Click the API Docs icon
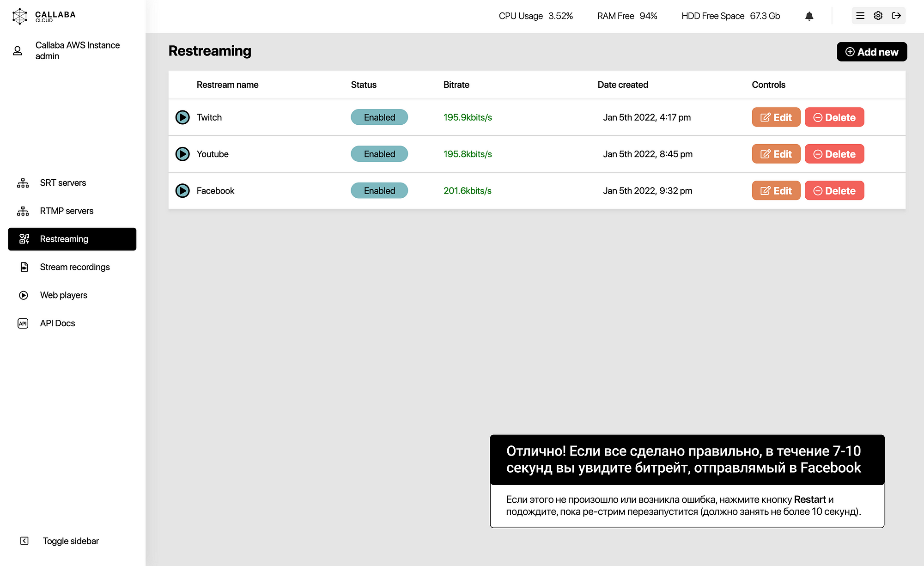Image resolution: width=924 pixels, height=566 pixels. 23,323
